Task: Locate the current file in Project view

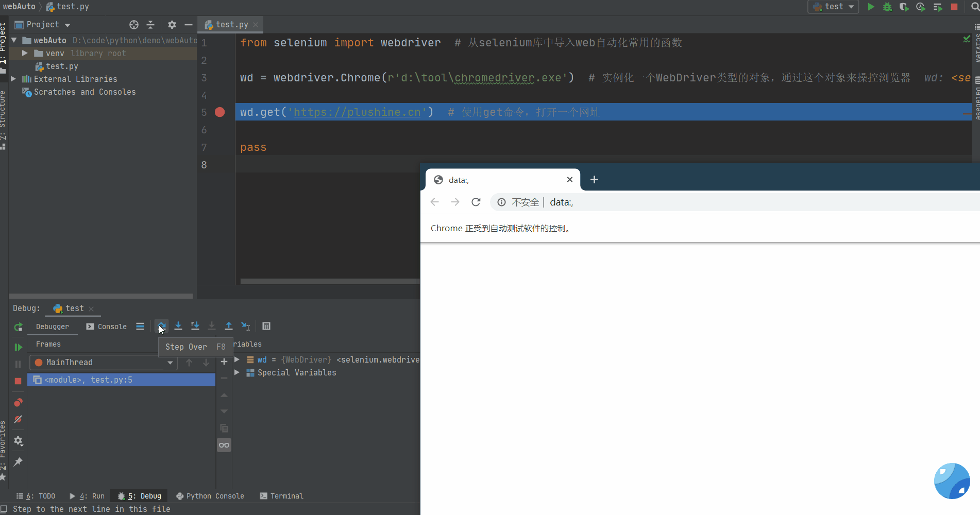Action: (x=134, y=25)
